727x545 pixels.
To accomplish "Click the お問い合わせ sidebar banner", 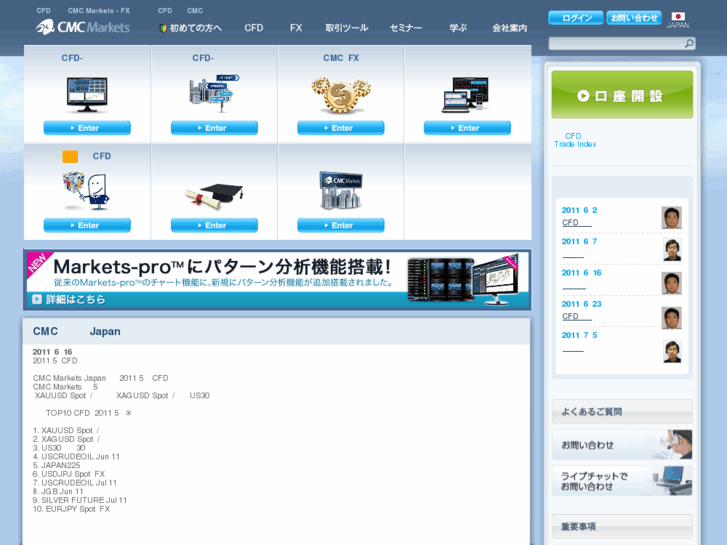I will [622, 445].
